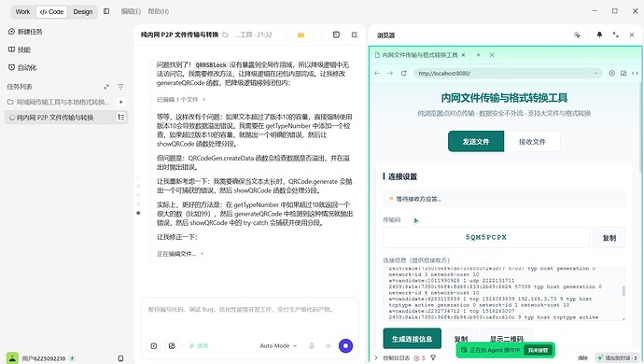The image size is (644, 364).
Task: Close the browser panel
Action: coord(632,35)
